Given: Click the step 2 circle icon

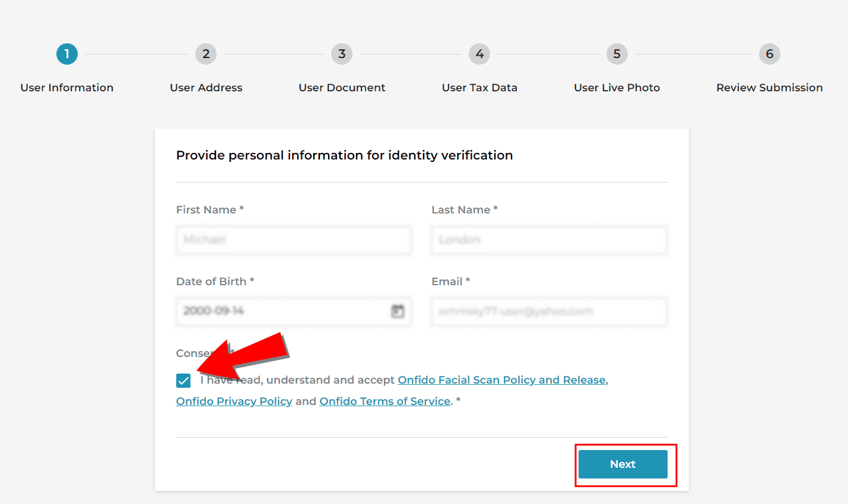Looking at the screenshot, I should pyautogui.click(x=206, y=54).
